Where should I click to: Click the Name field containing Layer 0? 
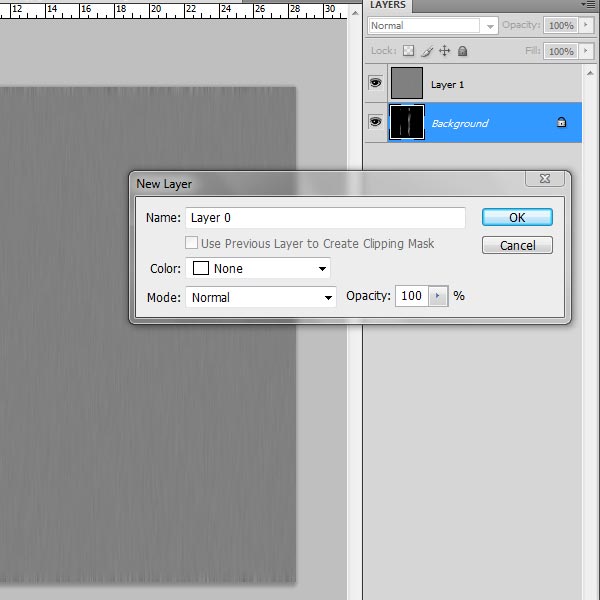(325, 218)
